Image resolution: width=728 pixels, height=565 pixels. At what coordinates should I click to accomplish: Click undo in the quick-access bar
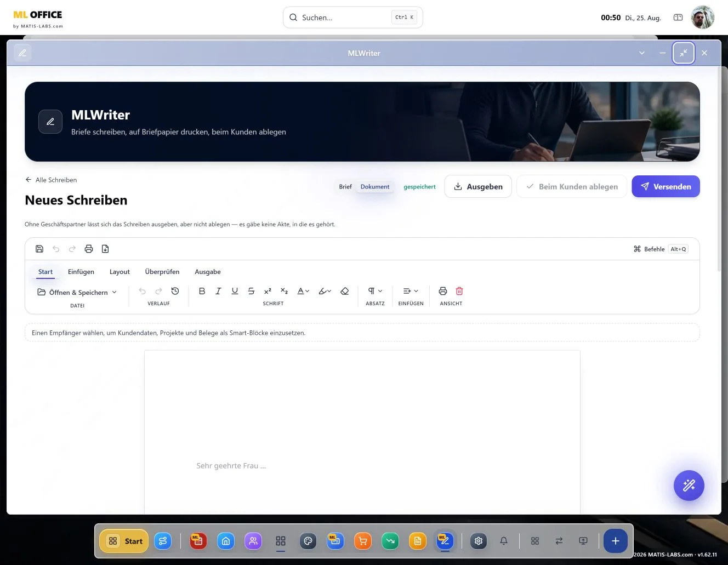(x=56, y=249)
